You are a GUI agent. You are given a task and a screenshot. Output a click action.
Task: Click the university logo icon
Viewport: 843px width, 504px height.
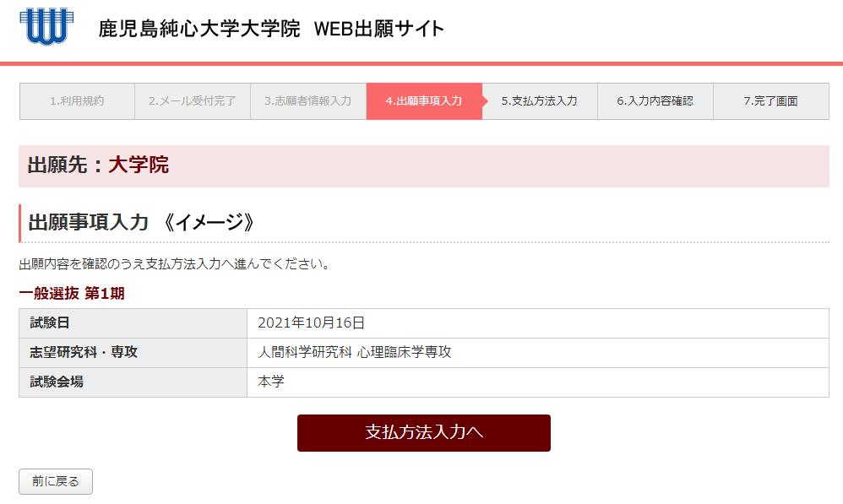click(x=46, y=26)
